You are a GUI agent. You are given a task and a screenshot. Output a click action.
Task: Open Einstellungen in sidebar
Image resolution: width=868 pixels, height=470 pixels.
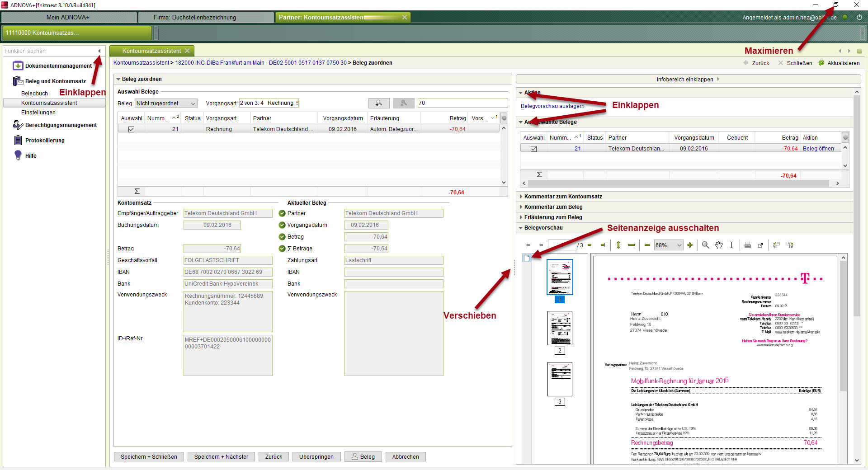coord(38,113)
